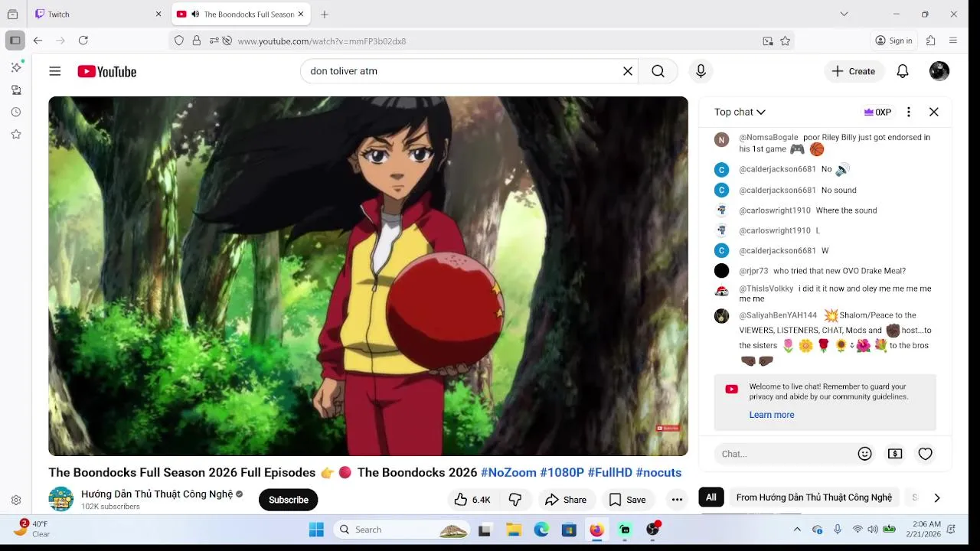Mute the Boondocks tab audio
The height and width of the screenshot is (551, 980).
tap(195, 14)
